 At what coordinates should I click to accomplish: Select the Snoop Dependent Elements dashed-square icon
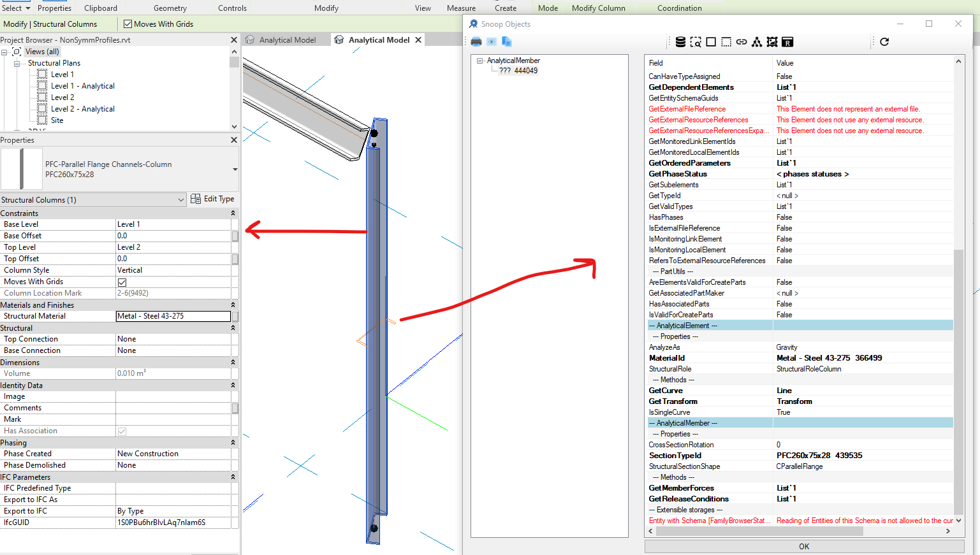click(x=726, y=41)
